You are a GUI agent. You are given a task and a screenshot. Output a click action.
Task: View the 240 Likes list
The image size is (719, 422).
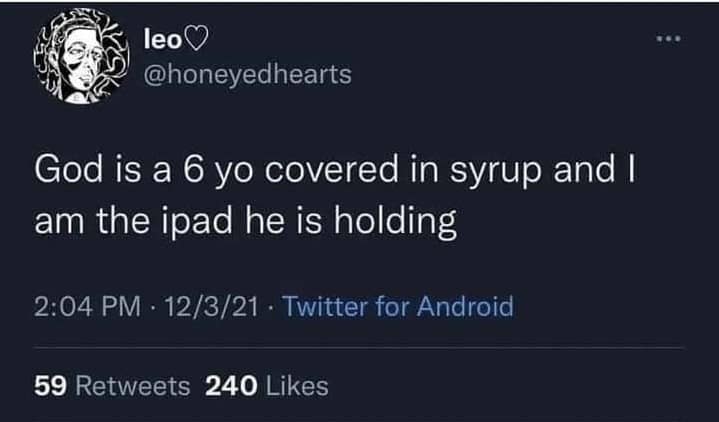pyautogui.click(x=267, y=386)
